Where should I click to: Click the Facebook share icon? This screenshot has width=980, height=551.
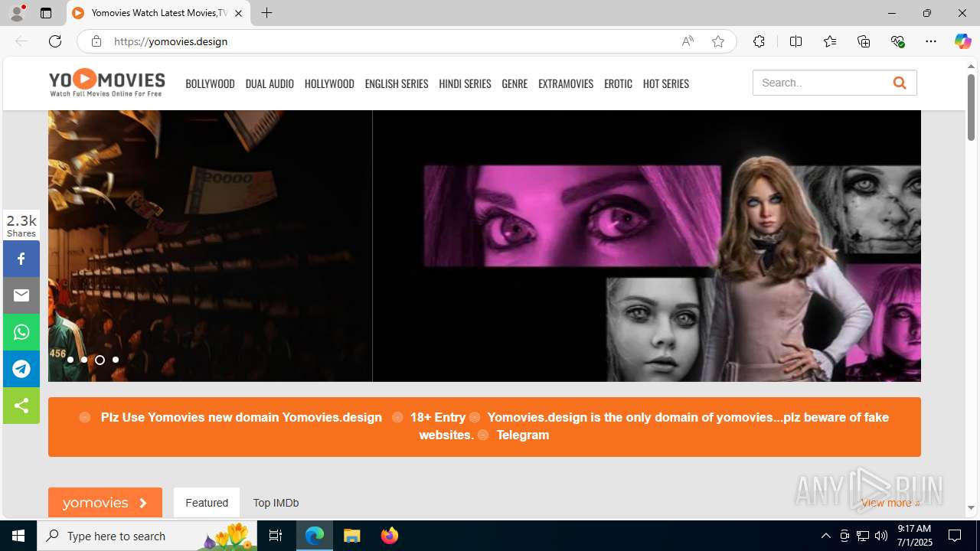[21, 259]
